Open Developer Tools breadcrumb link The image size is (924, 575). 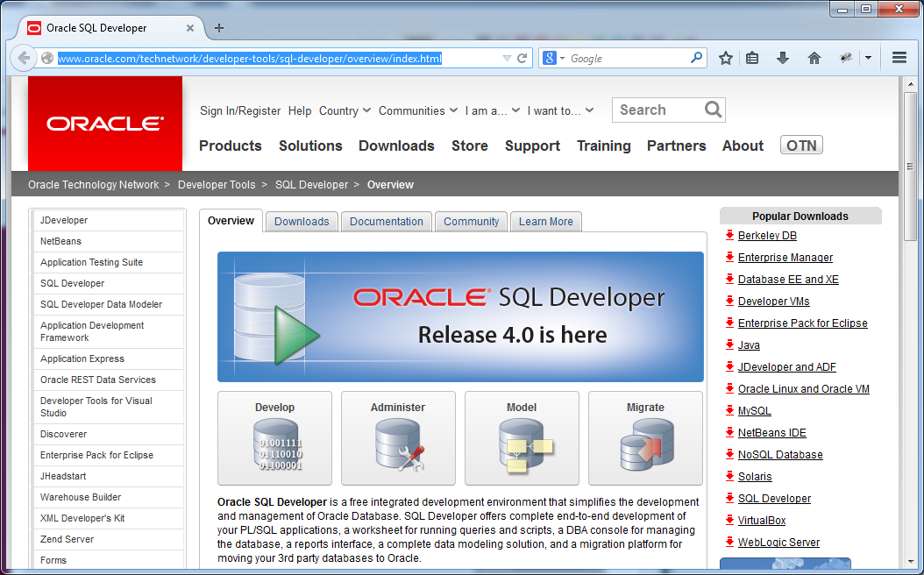coord(217,184)
